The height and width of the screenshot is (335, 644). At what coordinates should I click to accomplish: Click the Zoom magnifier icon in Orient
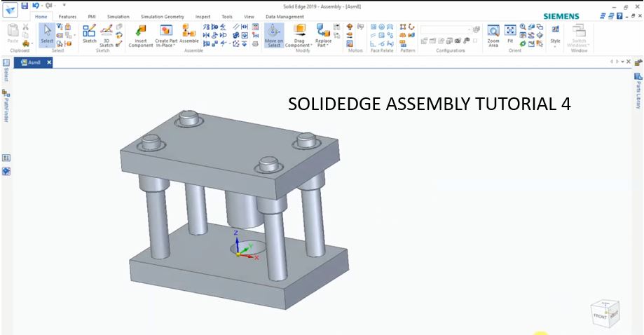coord(523,27)
